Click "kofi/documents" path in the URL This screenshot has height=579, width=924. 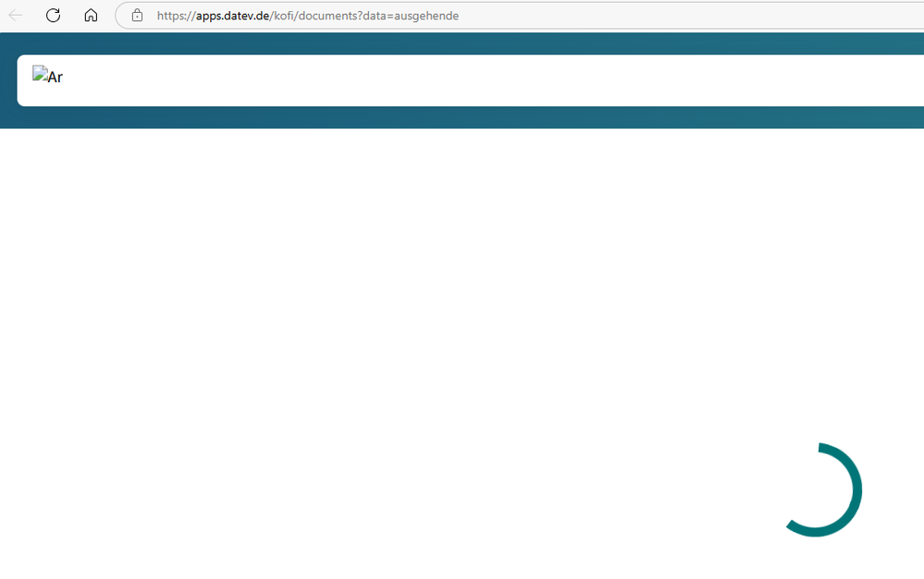(x=314, y=16)
